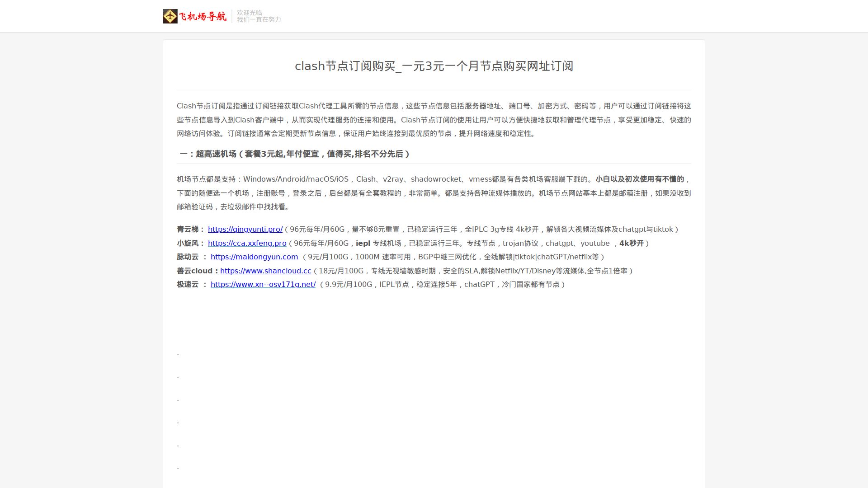Click the page title clash节点订阅购买
Screen dimensions: 868x488
coord(434,66)
